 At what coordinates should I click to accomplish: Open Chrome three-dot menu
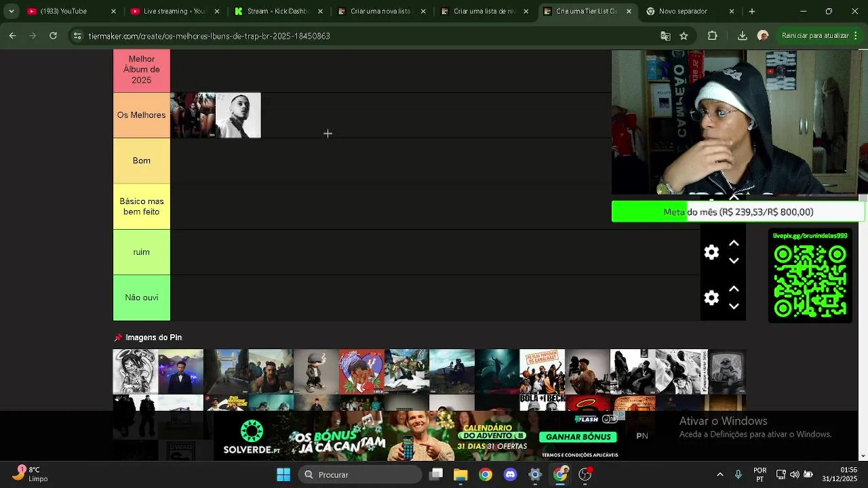click(857, 36)
